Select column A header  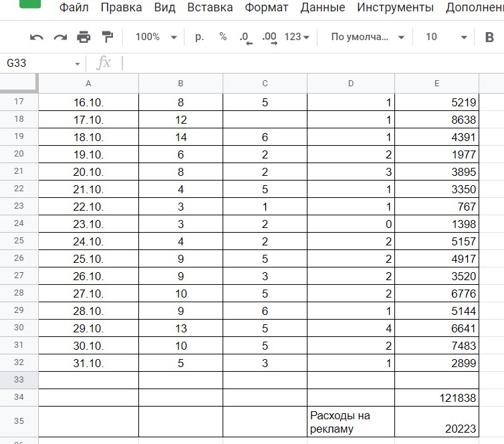tap(88, 84)
